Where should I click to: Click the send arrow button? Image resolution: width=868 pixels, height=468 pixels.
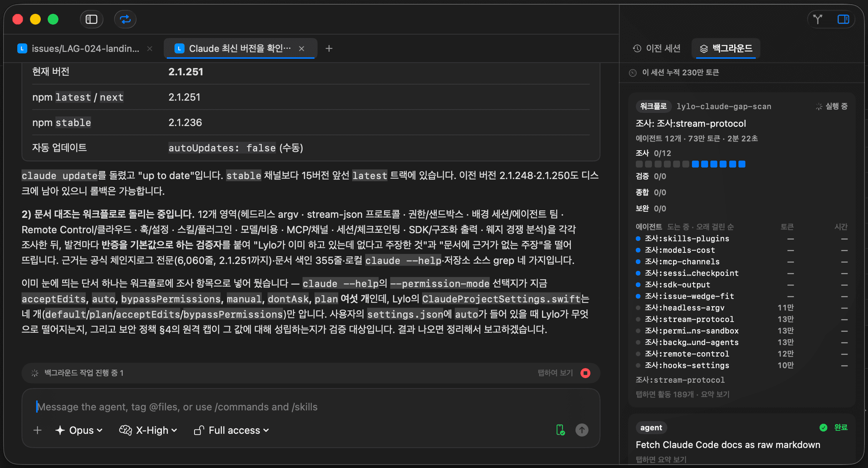(x=582, y=430)
